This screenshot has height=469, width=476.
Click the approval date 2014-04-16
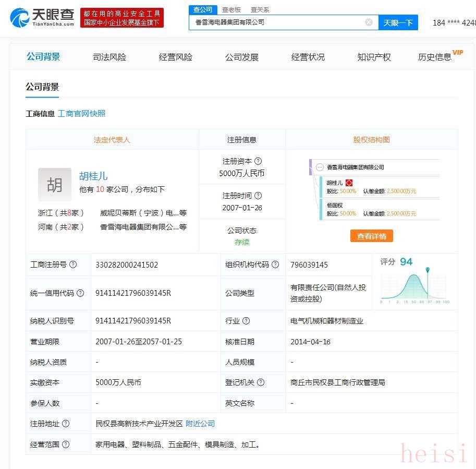tap(310, 342)
